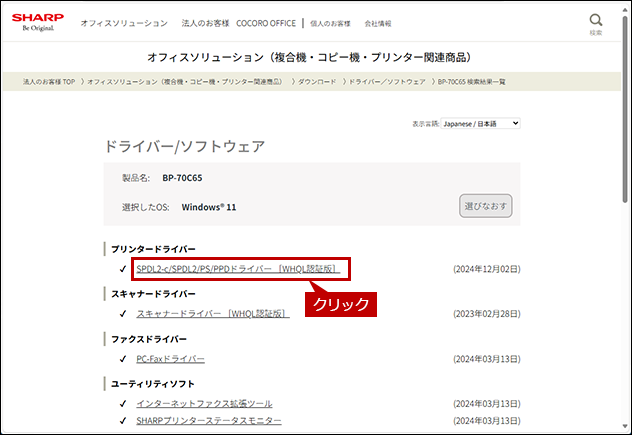Click the オフィスソリューション（複合機・コピー機・プリンター関連商品） page banner heading

click(310, 58)
